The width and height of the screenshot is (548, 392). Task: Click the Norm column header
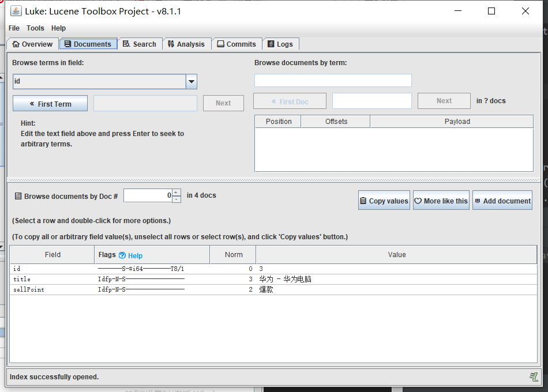point(233,255)
